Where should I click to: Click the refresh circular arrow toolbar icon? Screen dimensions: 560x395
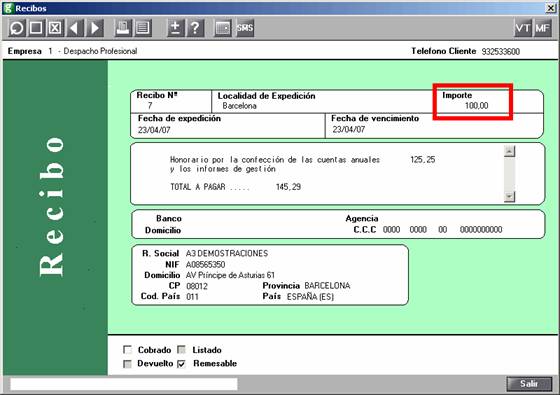point(17,28)
